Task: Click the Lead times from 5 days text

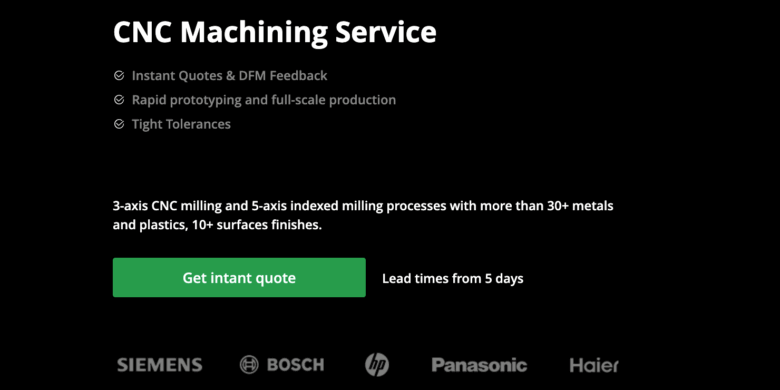Action: coord(453,278)
